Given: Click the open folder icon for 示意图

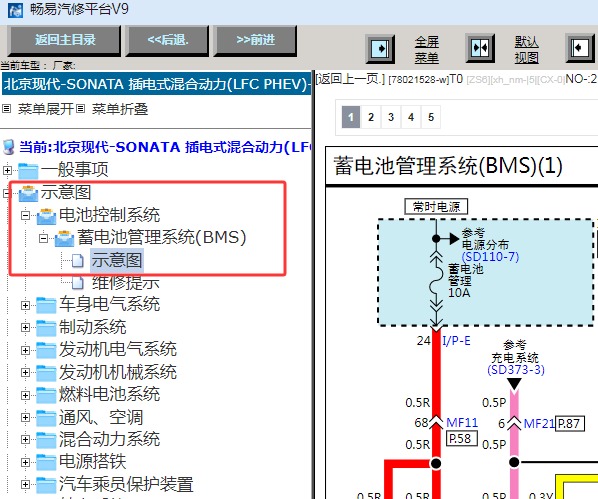Looking at the screenshot, I should click(28, 193).
